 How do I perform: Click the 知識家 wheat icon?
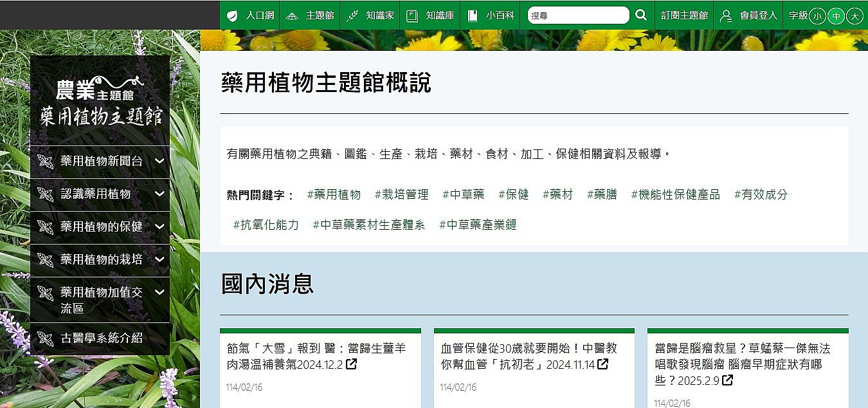(x=352, y=15)
